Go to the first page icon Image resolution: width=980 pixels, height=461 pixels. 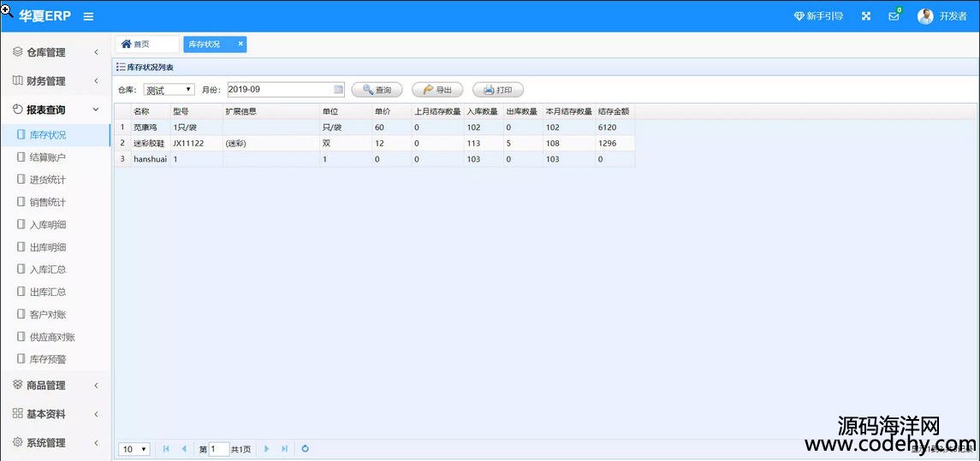click(x=166, y=448)
